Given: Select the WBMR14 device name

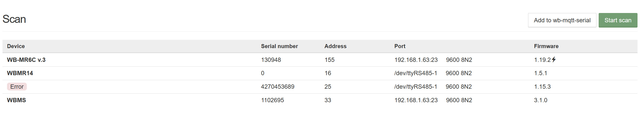Looking at the screenshot, I should (x=20, y=73).
